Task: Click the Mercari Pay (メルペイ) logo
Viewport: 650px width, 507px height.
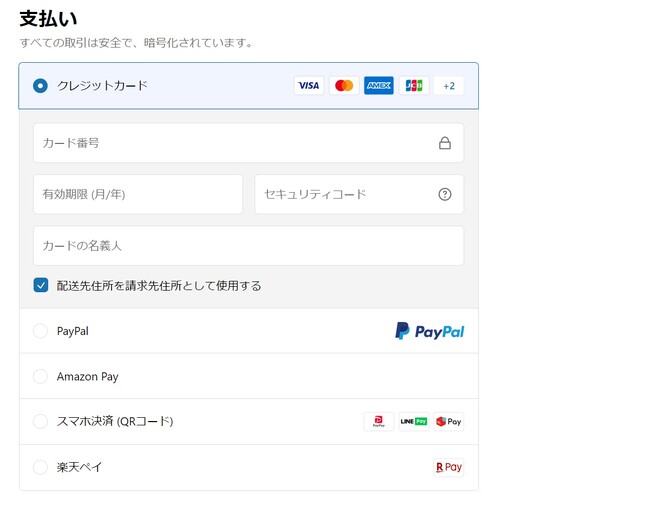Action: click(x=449, y=422)
